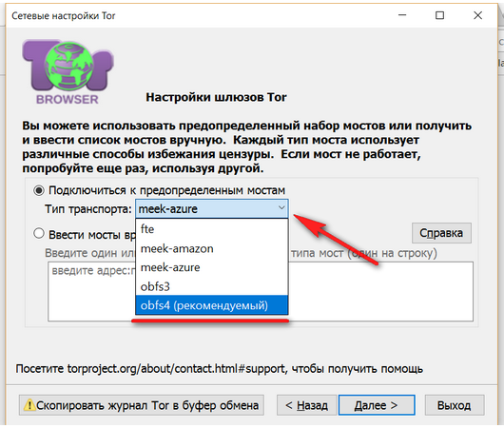Collapse the transport dropdown via its chevron

(x=281, y=208)
